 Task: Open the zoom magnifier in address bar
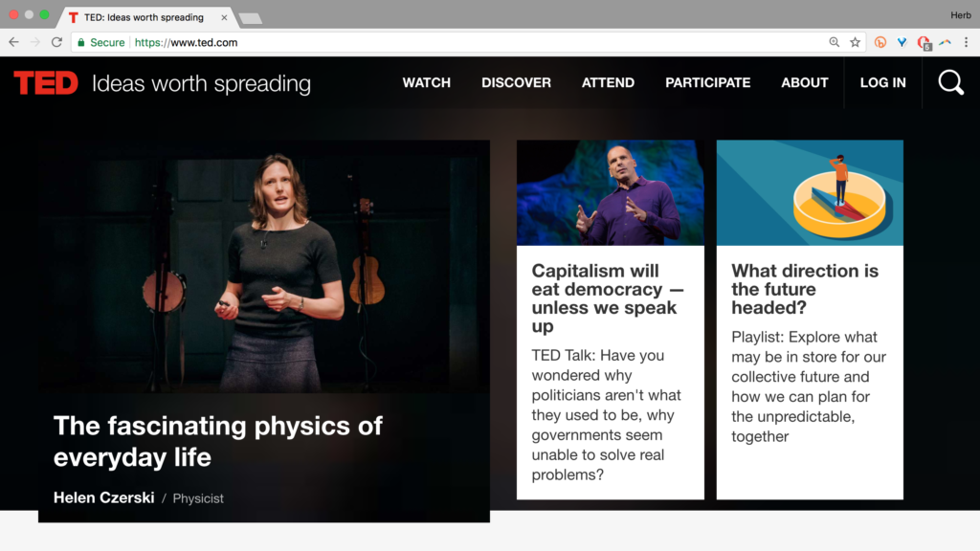pyautogui.click(x=834, y=42)
